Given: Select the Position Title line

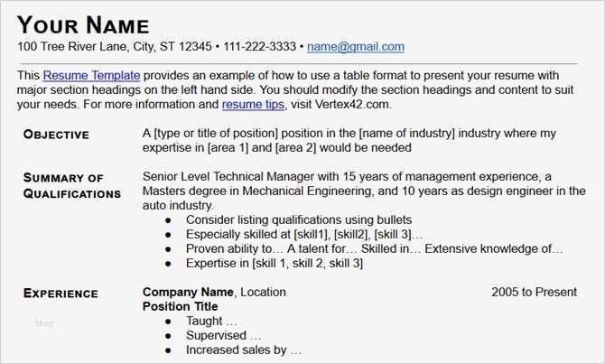Looking at the screenshot, I should [180, 306].
